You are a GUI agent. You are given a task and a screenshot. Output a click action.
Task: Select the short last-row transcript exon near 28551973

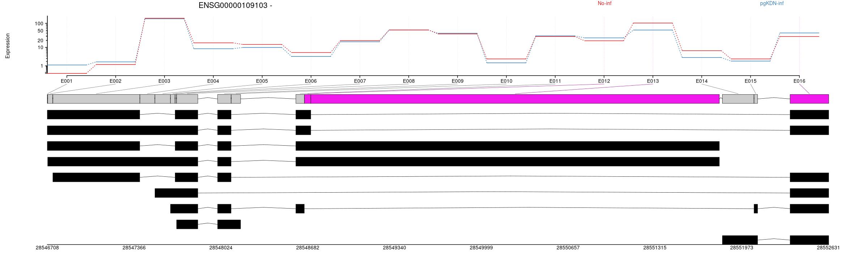740,240
